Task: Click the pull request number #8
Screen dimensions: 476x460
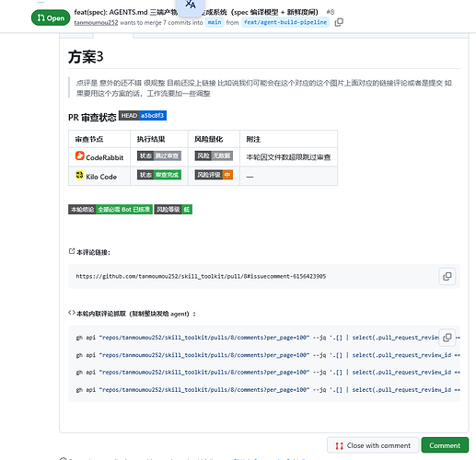Action: [331, 12]
